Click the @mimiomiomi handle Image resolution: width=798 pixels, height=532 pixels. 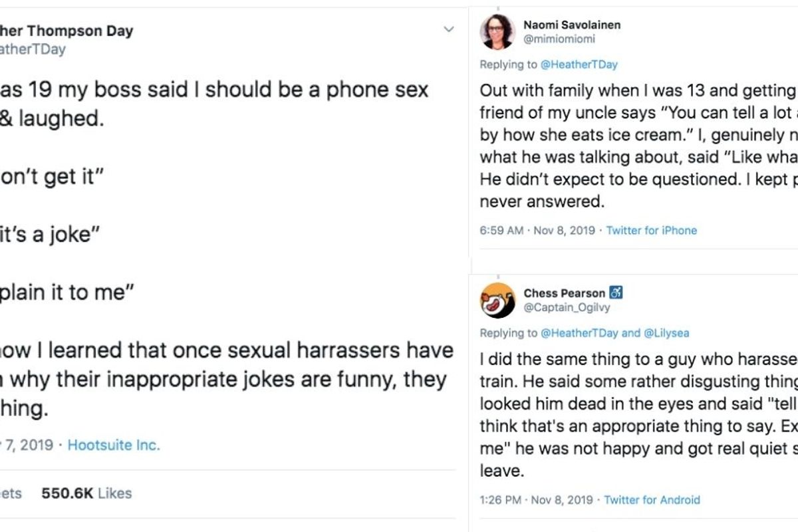tap(559, 39)
